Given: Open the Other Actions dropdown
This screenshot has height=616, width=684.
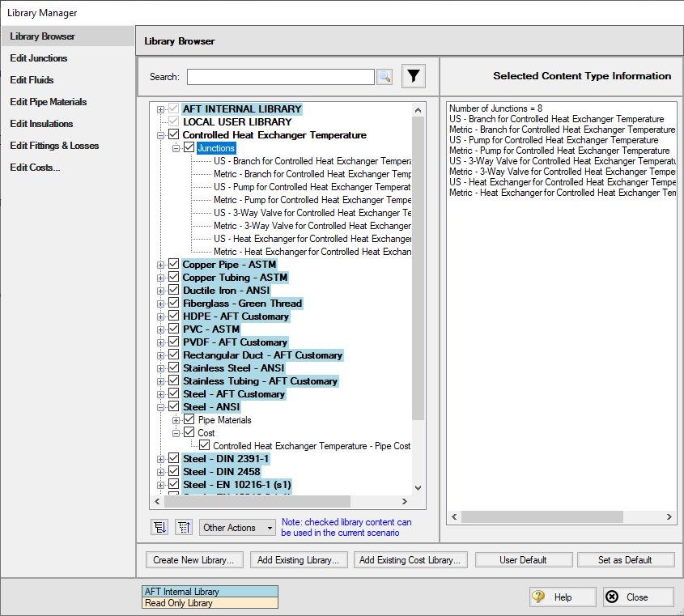Looking at the screenshot, I should pos(238,527).
